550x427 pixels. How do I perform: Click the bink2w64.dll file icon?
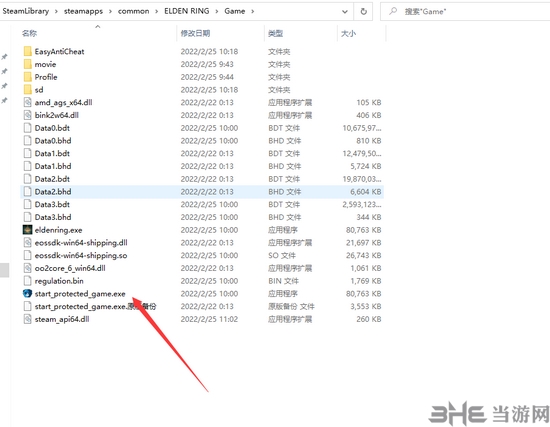(x=28, y=115)
